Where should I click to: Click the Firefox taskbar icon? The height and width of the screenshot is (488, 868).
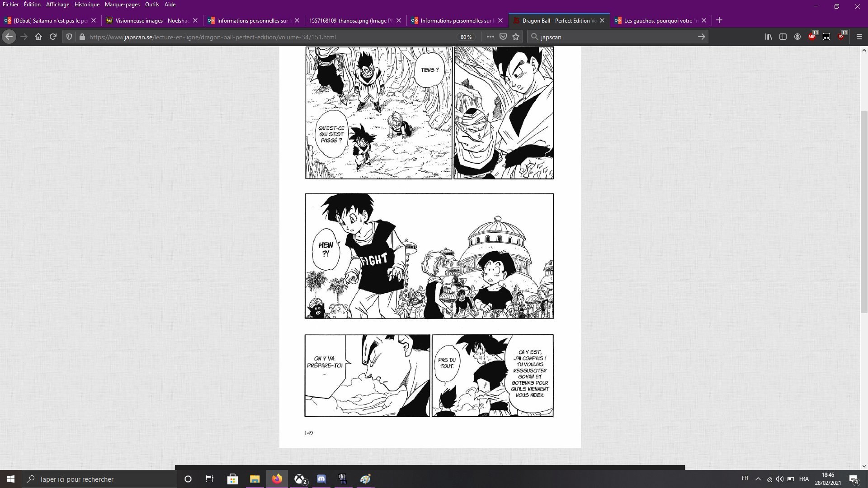pos(277,479)
